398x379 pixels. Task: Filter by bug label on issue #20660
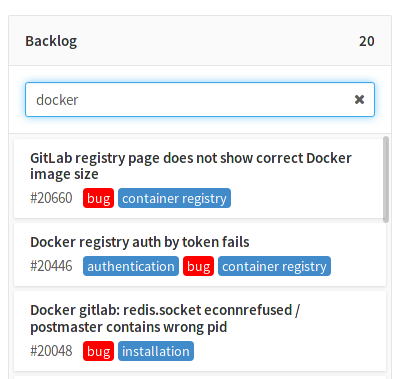(98, 198)
